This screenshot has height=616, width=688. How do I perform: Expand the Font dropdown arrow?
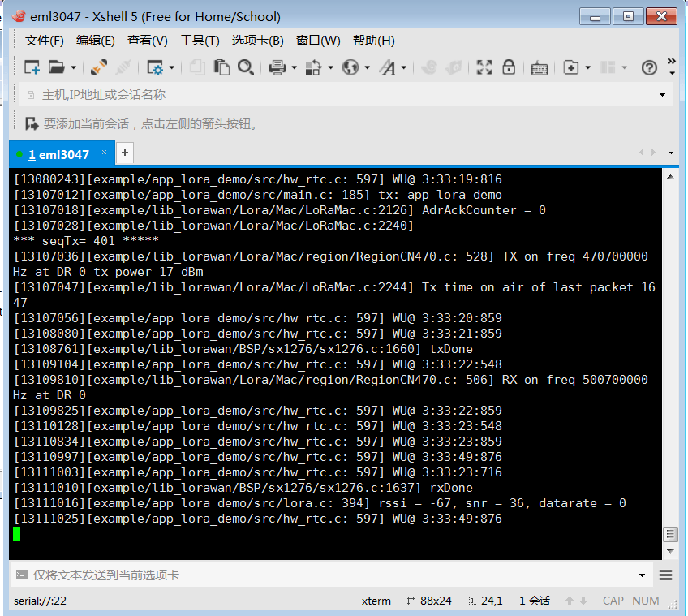coord(404,67)
